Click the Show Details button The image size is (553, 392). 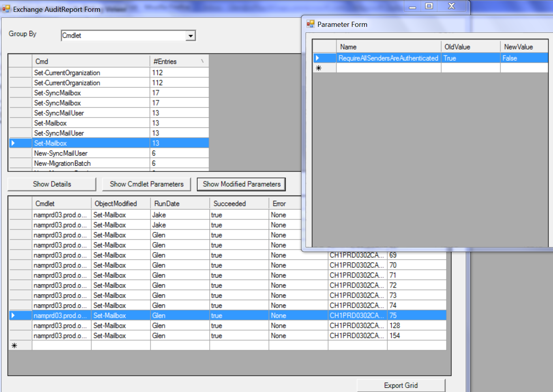tap(52, 184)
